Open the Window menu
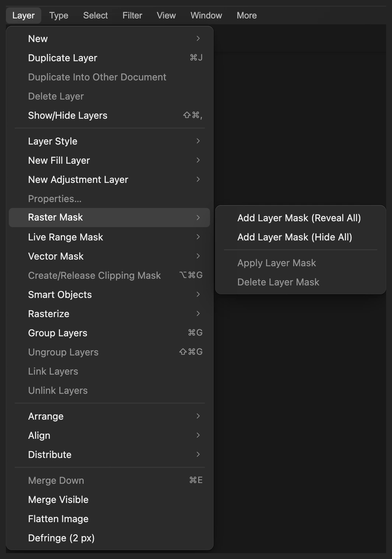Screen dimensions: 392x559 206,15
